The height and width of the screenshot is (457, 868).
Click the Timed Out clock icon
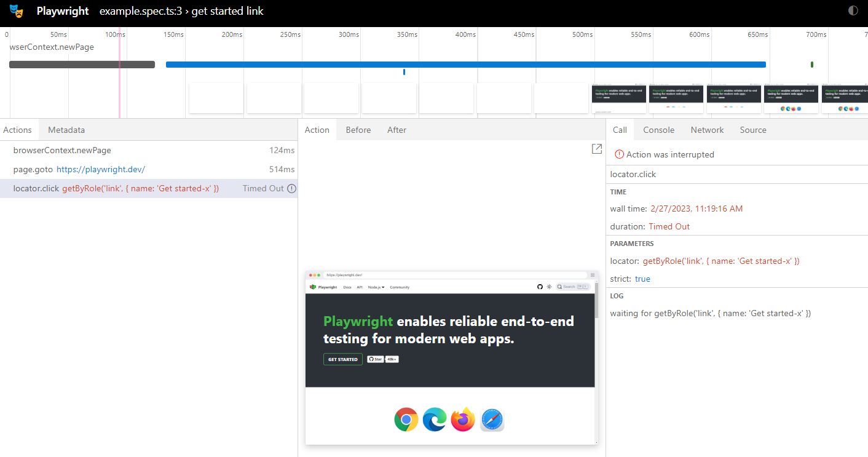point(291,188)
